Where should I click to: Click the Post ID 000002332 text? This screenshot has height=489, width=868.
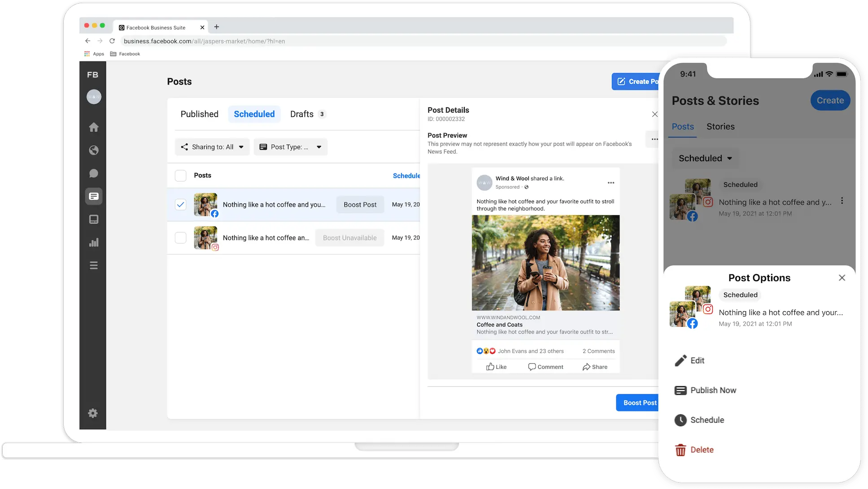[x=446, y=119]
